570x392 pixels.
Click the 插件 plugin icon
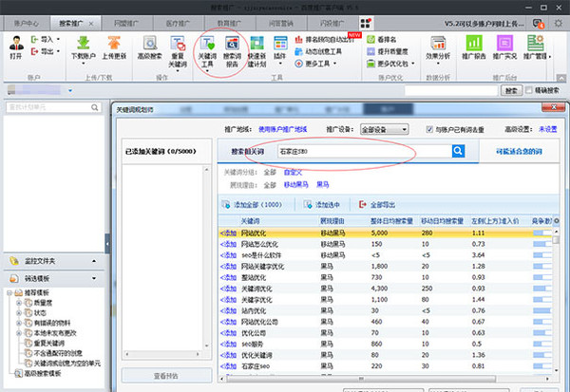[280, 43]
